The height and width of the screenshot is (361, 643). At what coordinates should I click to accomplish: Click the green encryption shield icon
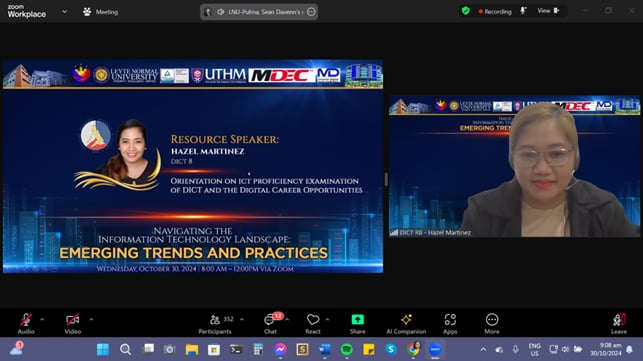[x=465, y=11]
